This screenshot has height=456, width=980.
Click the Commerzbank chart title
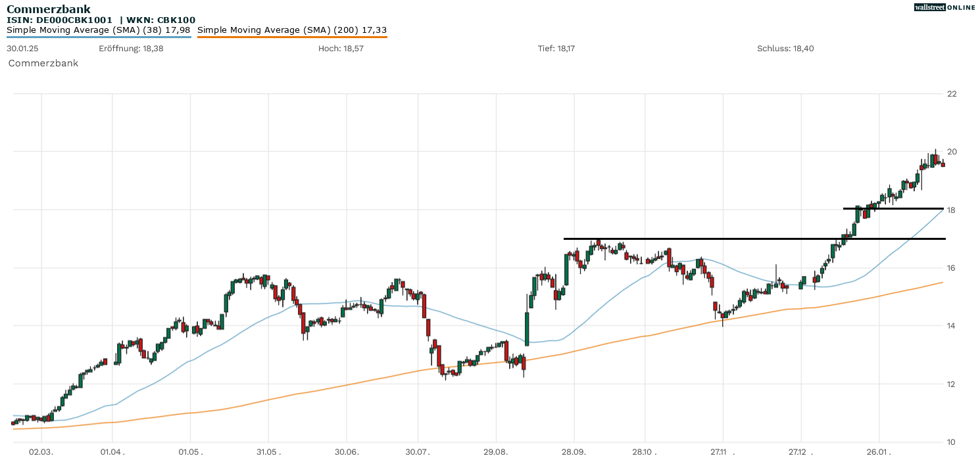(47, 8)
